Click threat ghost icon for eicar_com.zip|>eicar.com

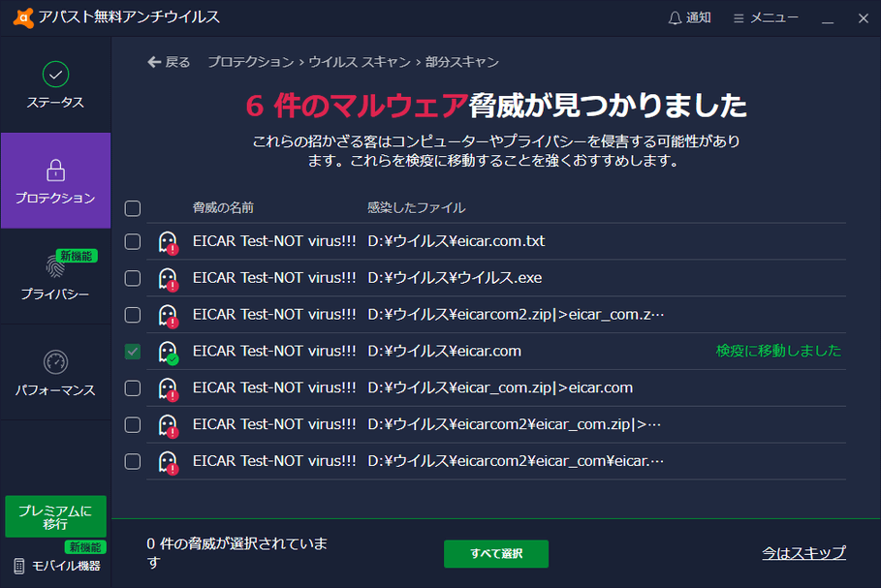click(168, 389)
